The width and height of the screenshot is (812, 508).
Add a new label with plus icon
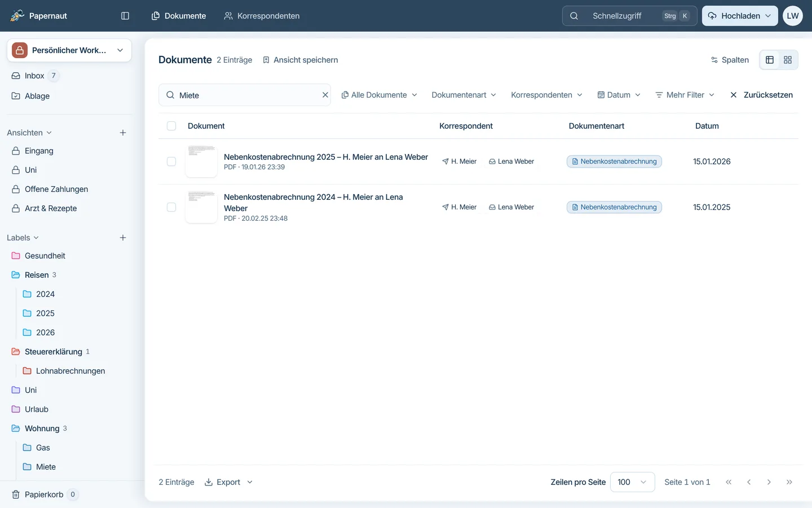(123, 238)
